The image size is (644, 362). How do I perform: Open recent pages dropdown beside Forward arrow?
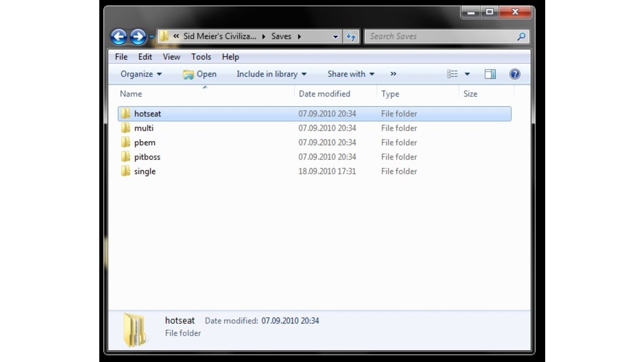152,37
